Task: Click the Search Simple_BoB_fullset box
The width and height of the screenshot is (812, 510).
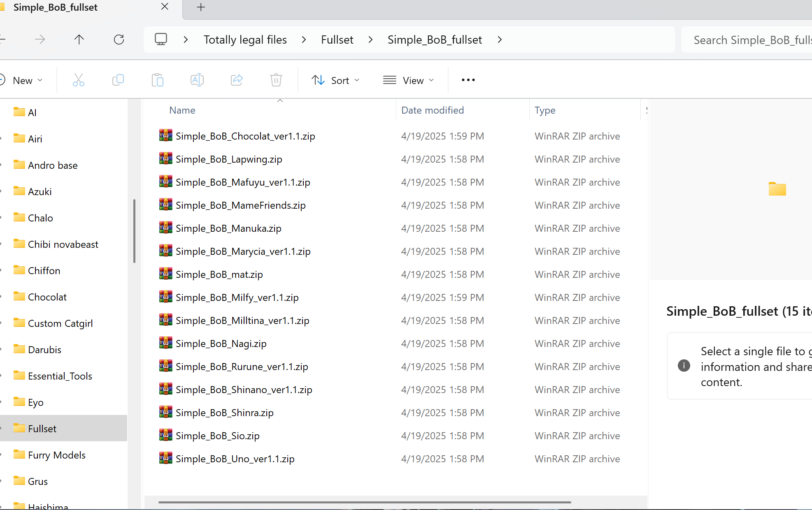Action: 747,40
